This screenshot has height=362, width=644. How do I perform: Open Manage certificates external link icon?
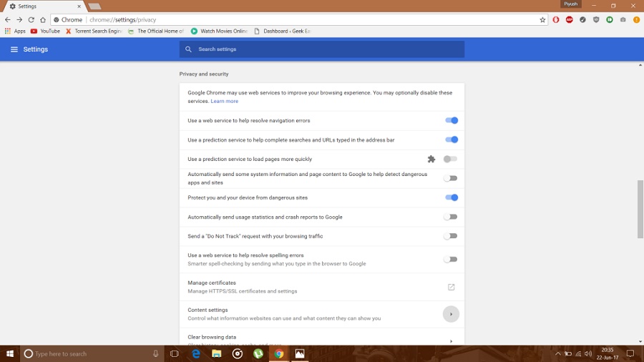[451, 287]
